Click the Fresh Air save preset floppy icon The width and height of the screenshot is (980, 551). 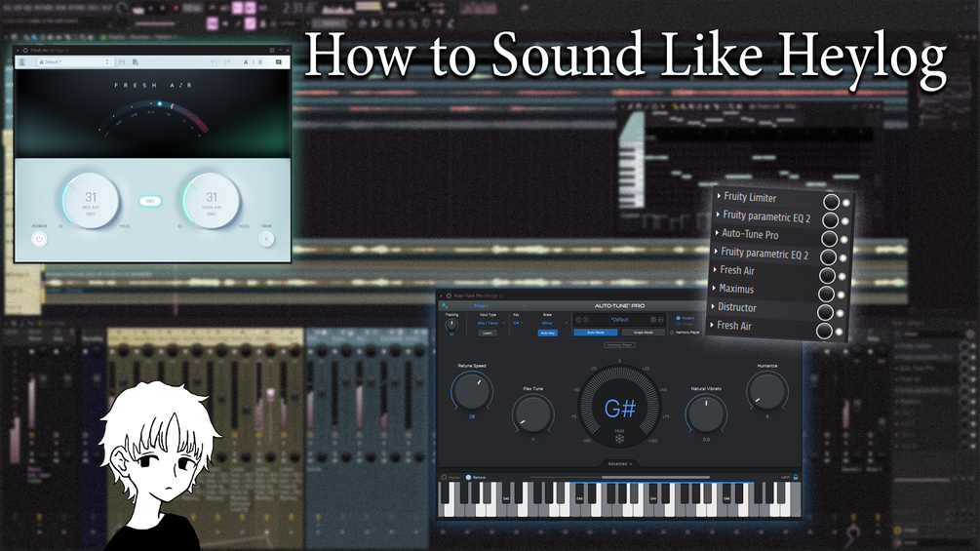(122, 61)
